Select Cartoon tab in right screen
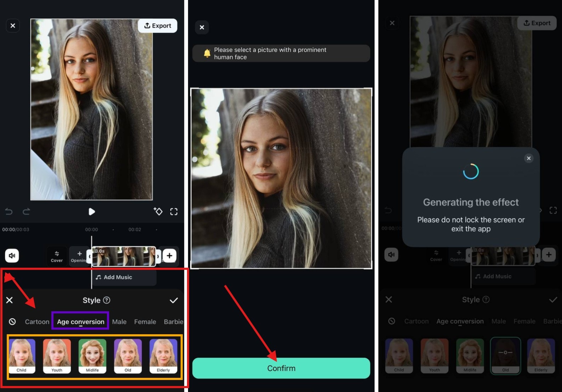562x392 pixels. pyautogui.click(x=416, y=321)
